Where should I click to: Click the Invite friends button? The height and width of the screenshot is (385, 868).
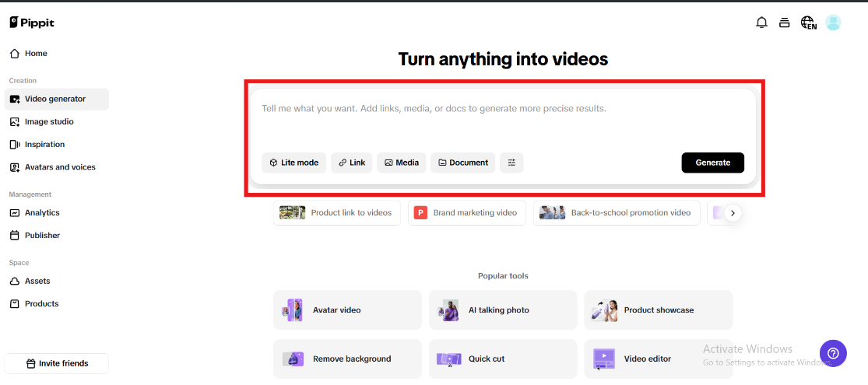[x=57, y=363]
